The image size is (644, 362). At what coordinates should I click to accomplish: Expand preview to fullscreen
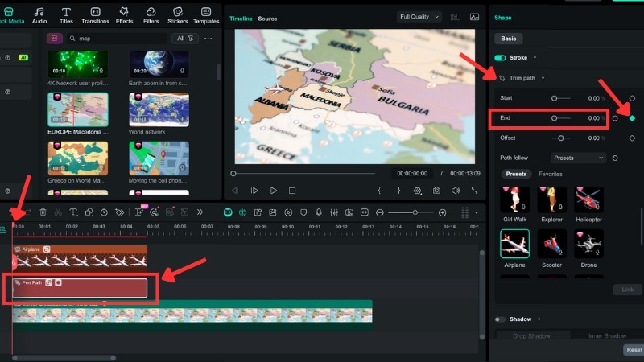point(474,191)
